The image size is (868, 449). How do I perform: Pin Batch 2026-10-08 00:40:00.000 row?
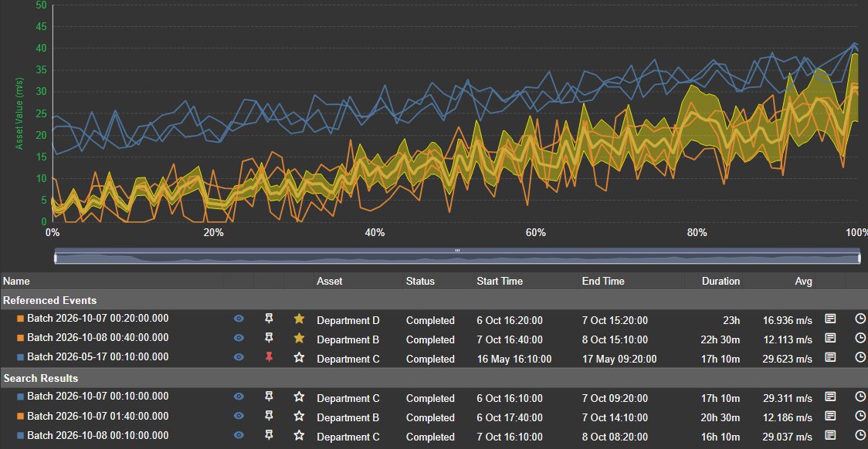(269, 338)
